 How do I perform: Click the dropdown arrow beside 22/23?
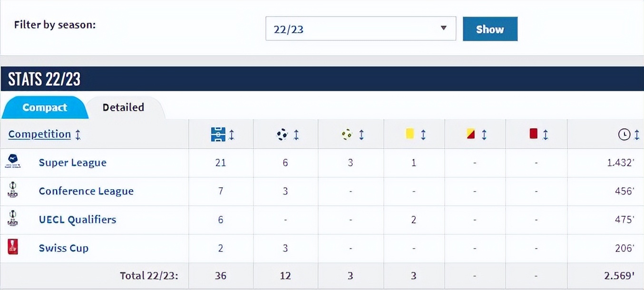click(444, 29)
